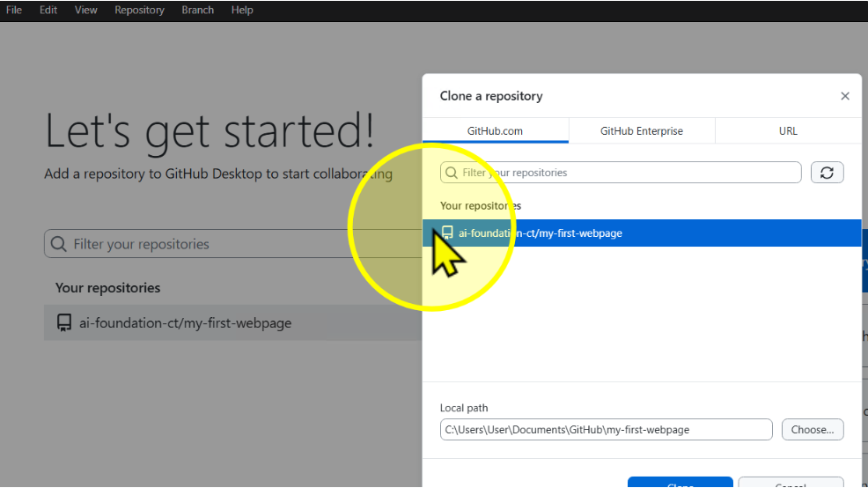The width and height of the screenshot is (868, 488).
Task: Select ai-foundation-ct/my-first-webpage in the background welcome list
Action: tap(232, 322)
